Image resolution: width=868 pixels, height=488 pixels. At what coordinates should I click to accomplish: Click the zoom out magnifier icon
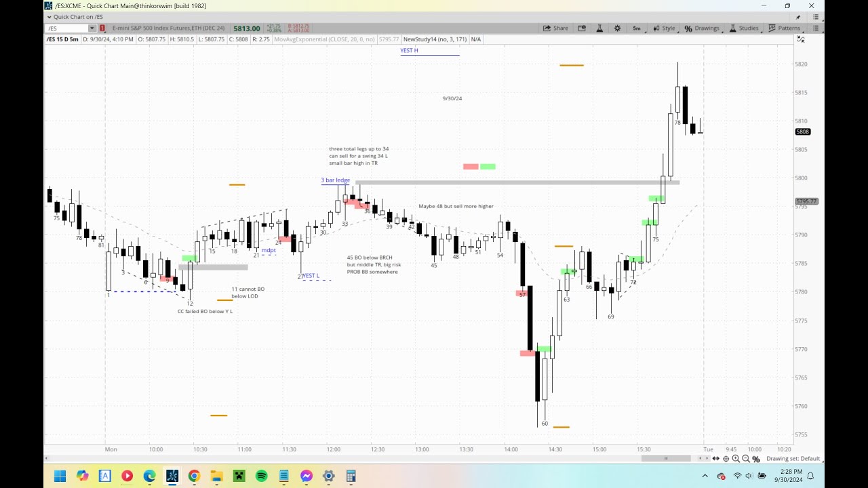coord(746,459)
